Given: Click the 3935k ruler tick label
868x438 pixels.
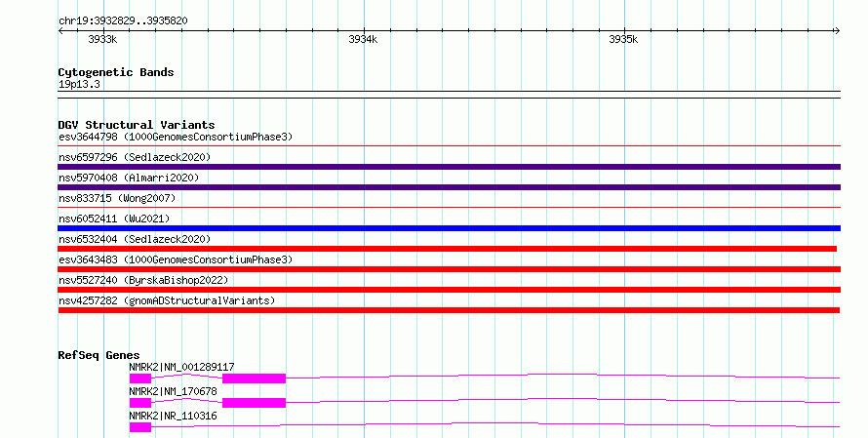Looking at the screenshot, I should point(623,39).
